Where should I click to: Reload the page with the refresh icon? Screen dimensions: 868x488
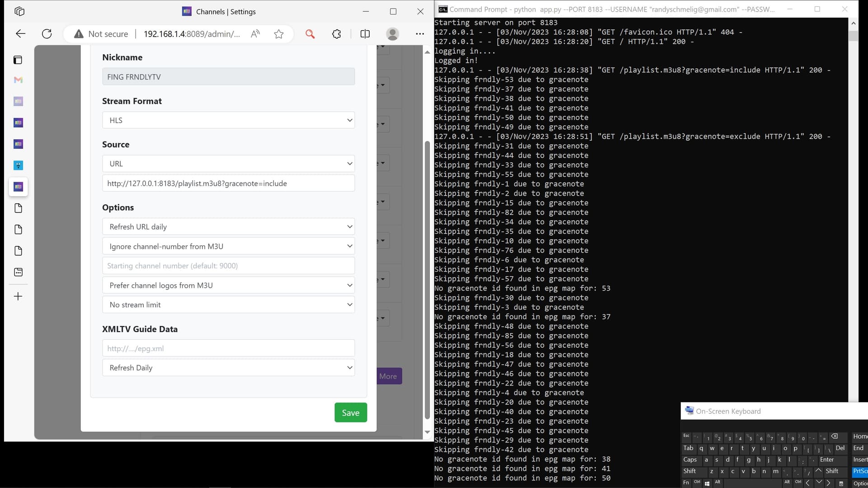(47, 34)
